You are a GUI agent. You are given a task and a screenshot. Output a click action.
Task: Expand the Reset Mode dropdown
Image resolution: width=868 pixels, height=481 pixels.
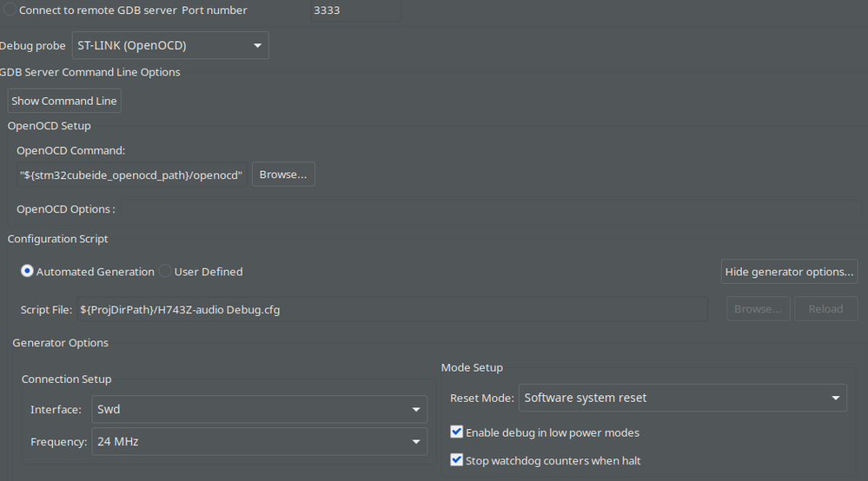(x=682, y=398)
